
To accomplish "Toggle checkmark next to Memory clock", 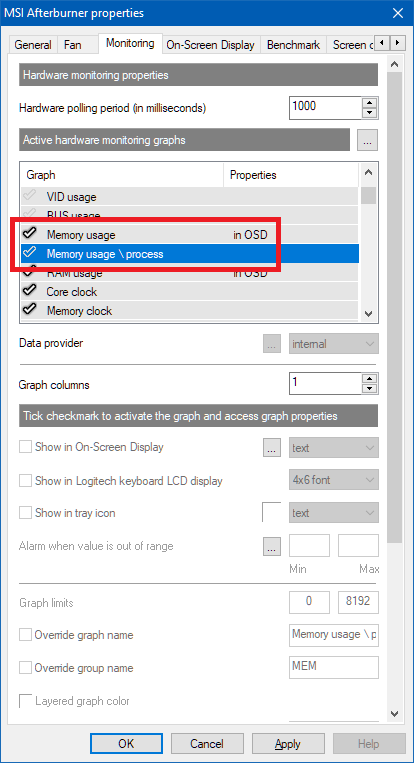I will [x=29, y=310].
